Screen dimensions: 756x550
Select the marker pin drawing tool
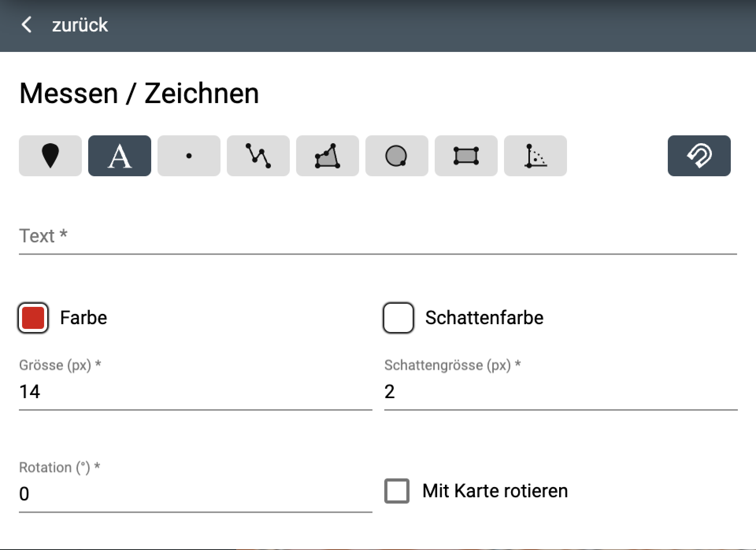[x=50, y=156]
